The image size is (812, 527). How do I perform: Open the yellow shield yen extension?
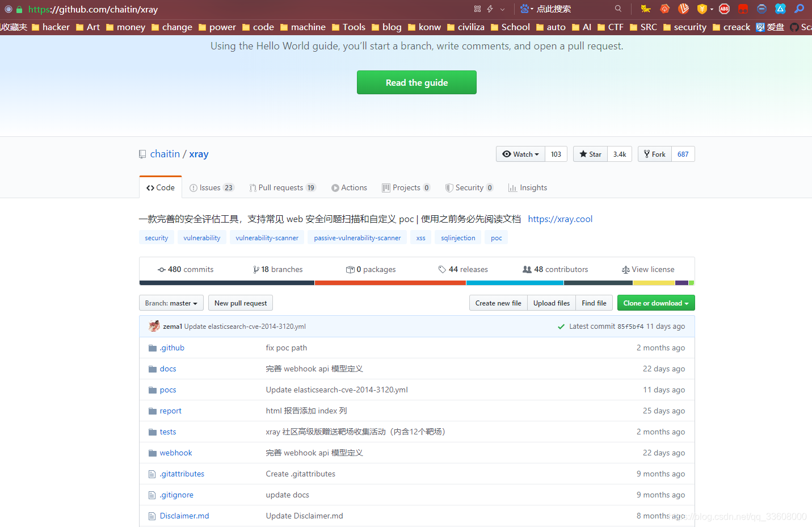[702, 9]
